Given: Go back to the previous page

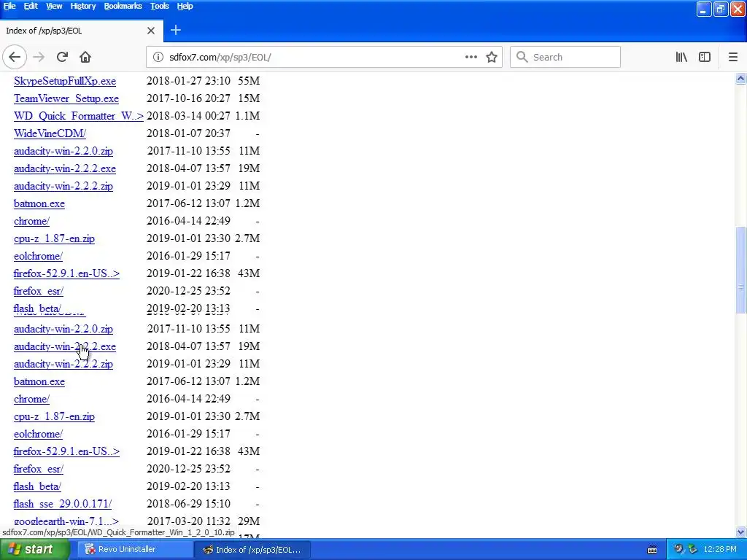Looking at the screenshot, I should click(15, 57).
